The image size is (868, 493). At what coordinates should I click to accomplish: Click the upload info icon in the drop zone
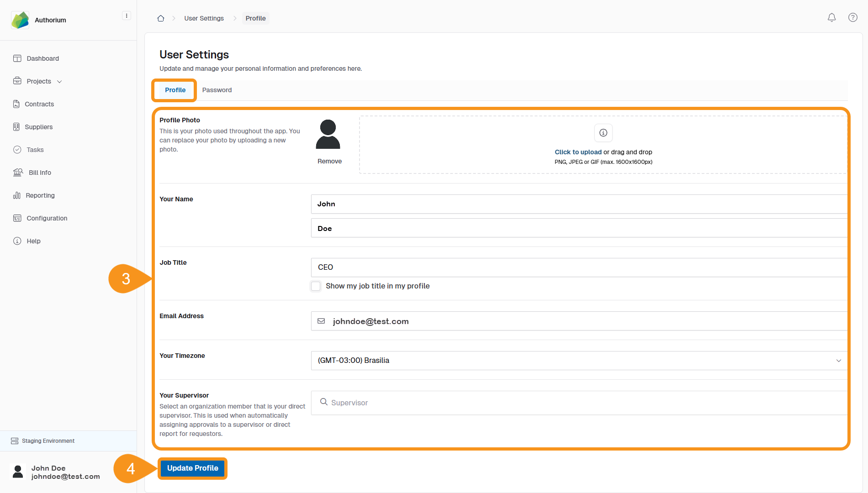[x=603, y=133]
